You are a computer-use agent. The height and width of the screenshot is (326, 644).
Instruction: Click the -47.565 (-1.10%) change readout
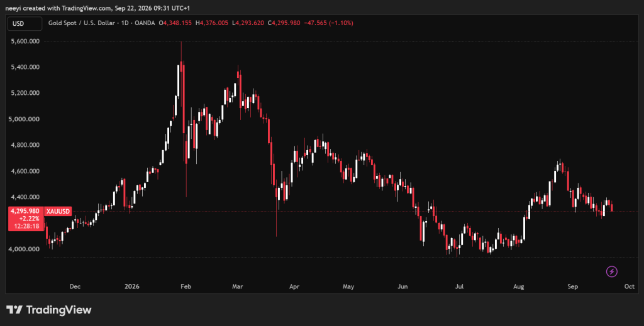click(x=328, y=23)
